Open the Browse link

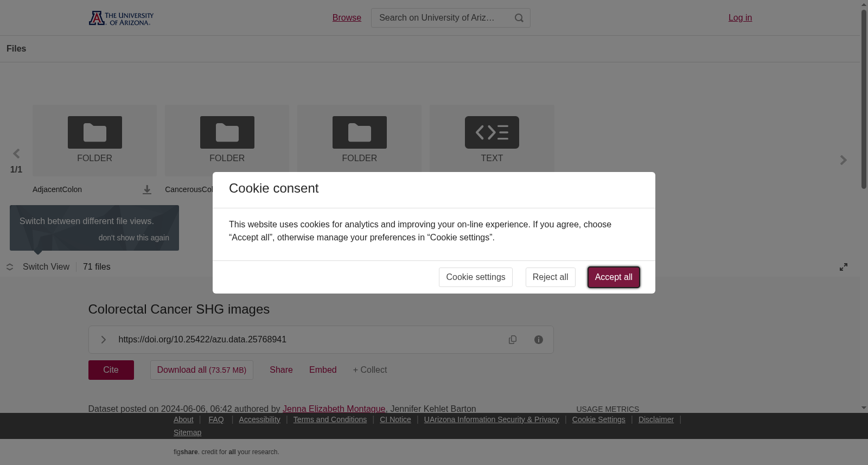347,18
